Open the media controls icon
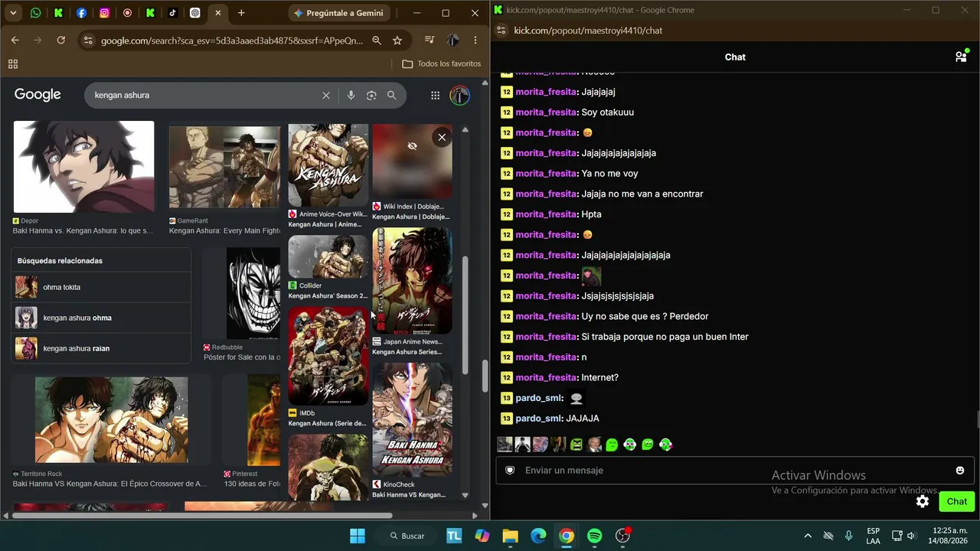Image resolution: width=980 pixels, height=551 pixels. pos(430,41)
